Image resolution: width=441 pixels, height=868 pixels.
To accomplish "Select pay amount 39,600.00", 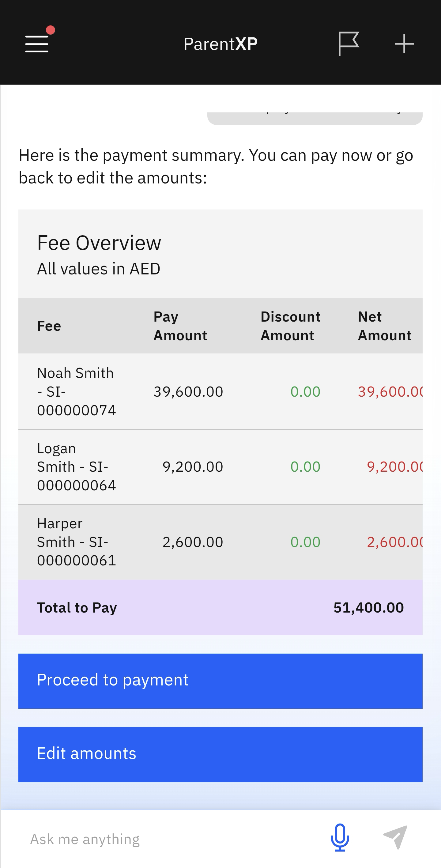I will (188, 391).
